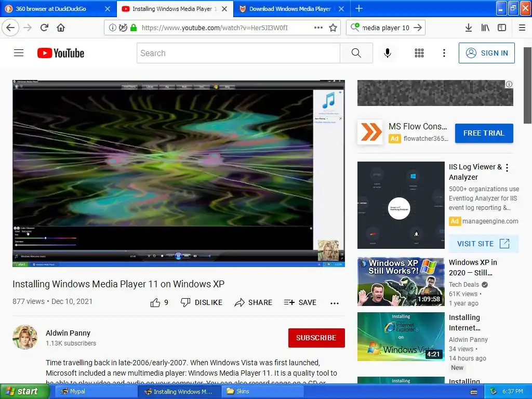Bookmark this page with the star icon

point(333,28)
